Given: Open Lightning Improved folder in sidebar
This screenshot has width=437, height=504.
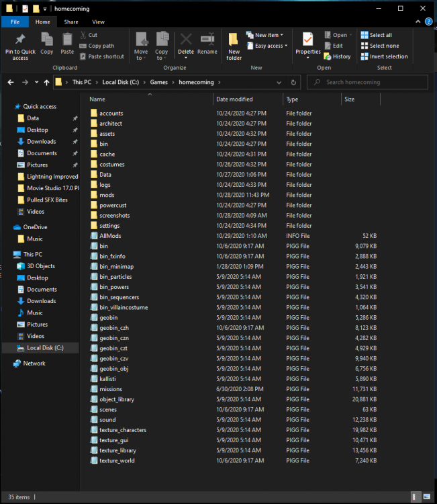Looking at the screenshot, I should tap(48, 177).
